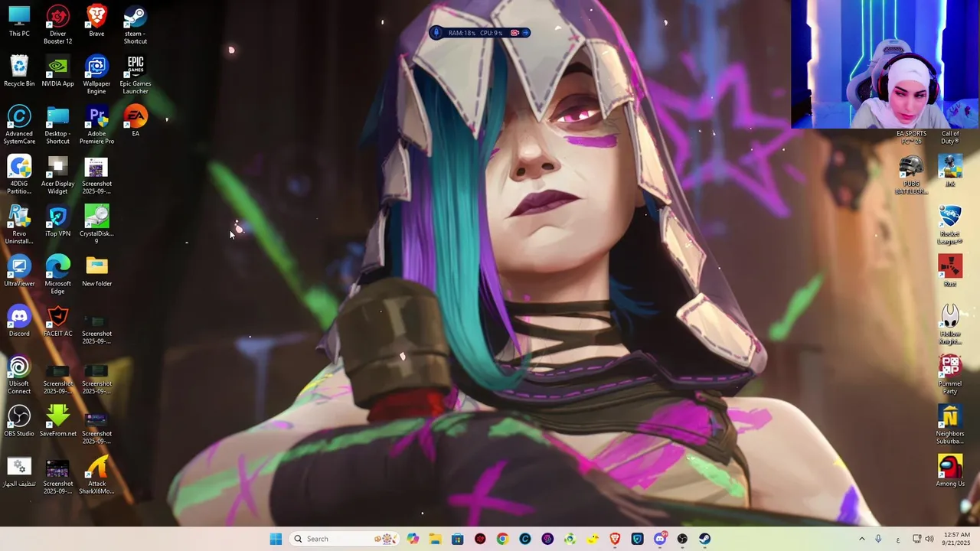
Task: Select the Ubisoft Connect icon
Action: pos(19,375)
